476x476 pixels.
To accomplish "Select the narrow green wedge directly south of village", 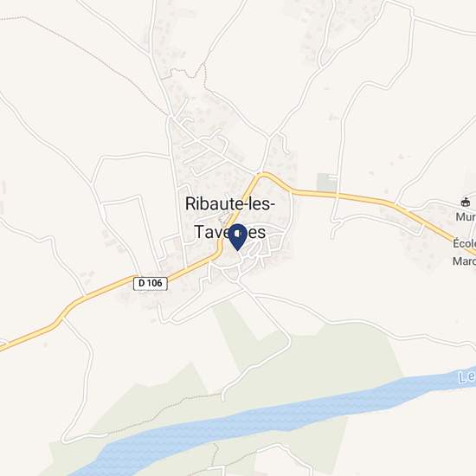I will click(234, 328).
